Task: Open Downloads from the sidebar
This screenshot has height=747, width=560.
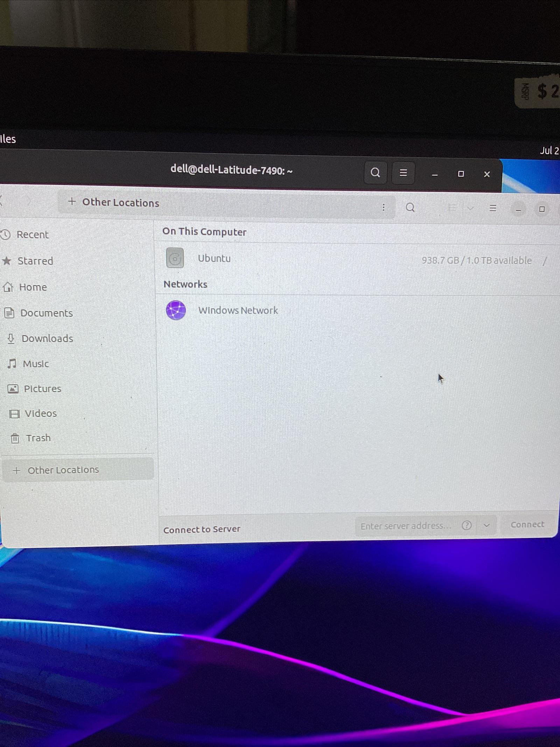Action: point(47,338)
